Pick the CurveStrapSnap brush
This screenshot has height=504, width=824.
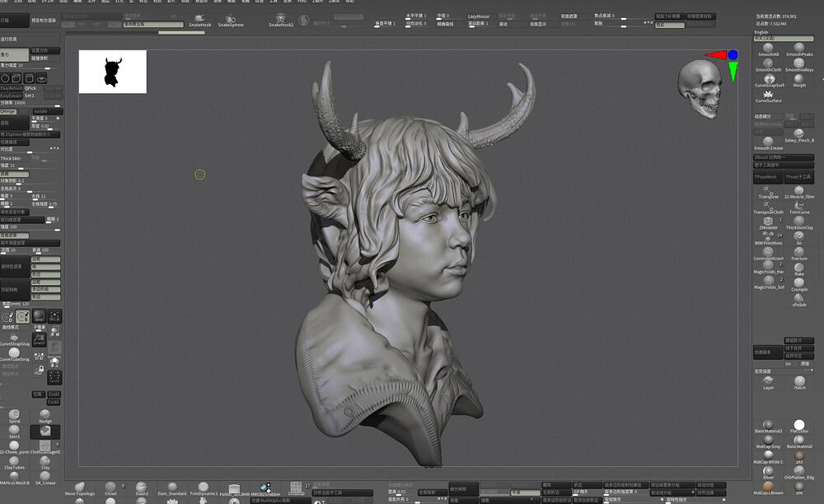14,339
